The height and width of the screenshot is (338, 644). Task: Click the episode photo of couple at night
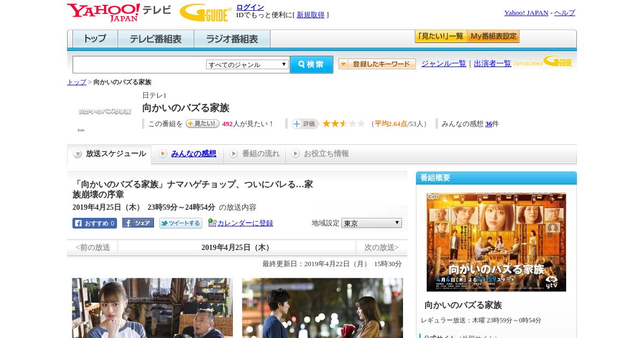click(323, 308)
